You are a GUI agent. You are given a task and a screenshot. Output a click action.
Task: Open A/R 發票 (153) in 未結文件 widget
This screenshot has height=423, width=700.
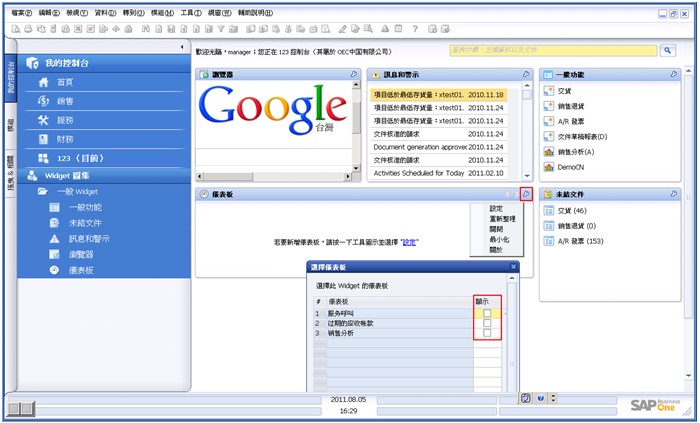tap(574, 241)
